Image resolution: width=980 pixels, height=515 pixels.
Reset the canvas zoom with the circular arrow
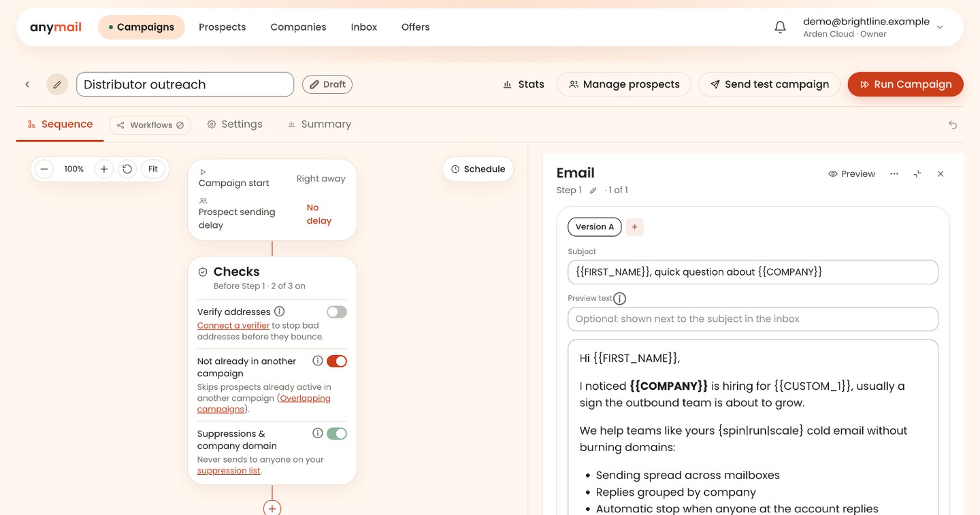(127, 169)
